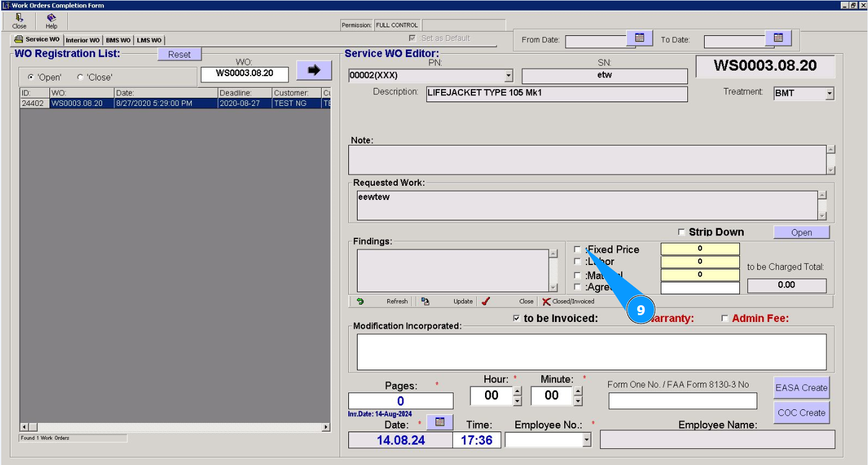
Task: Tick the Admin Fee checkbox
Action: click(725, 318)
